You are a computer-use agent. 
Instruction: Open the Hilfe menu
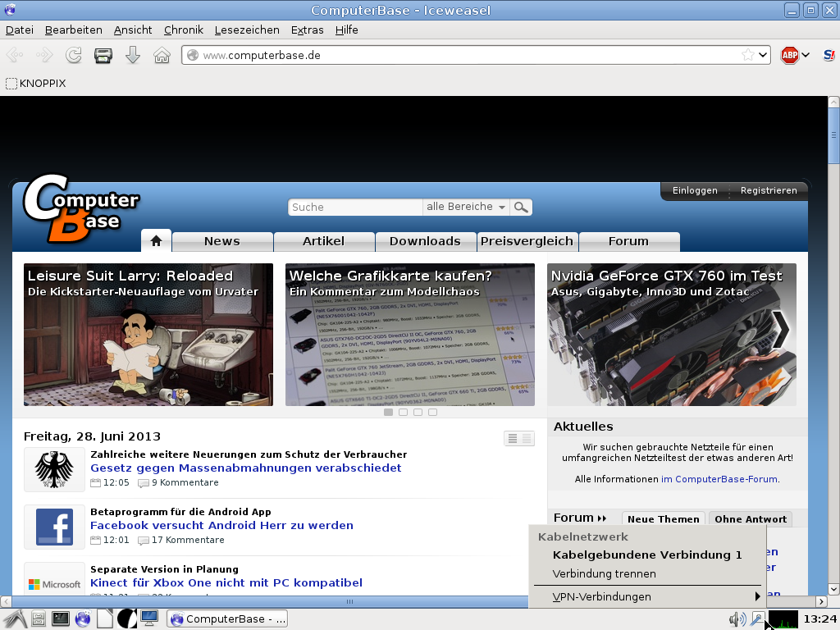(x=347, y=30)
